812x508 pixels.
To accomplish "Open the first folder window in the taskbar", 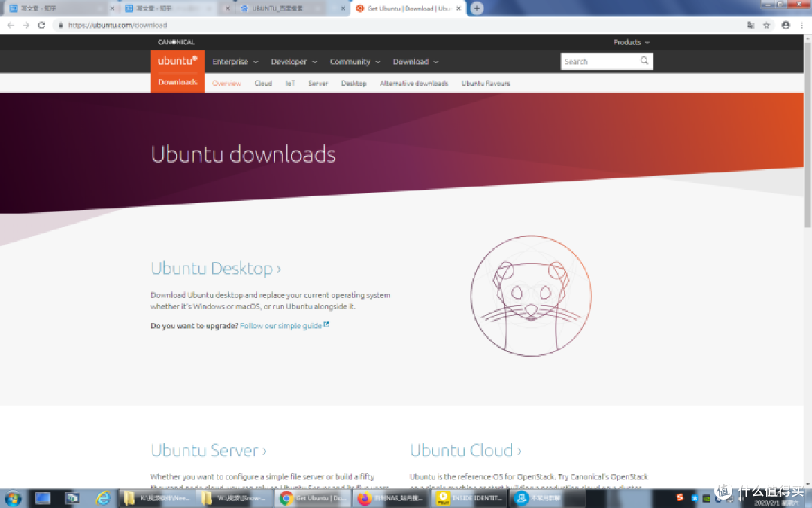I will [157, 499].
